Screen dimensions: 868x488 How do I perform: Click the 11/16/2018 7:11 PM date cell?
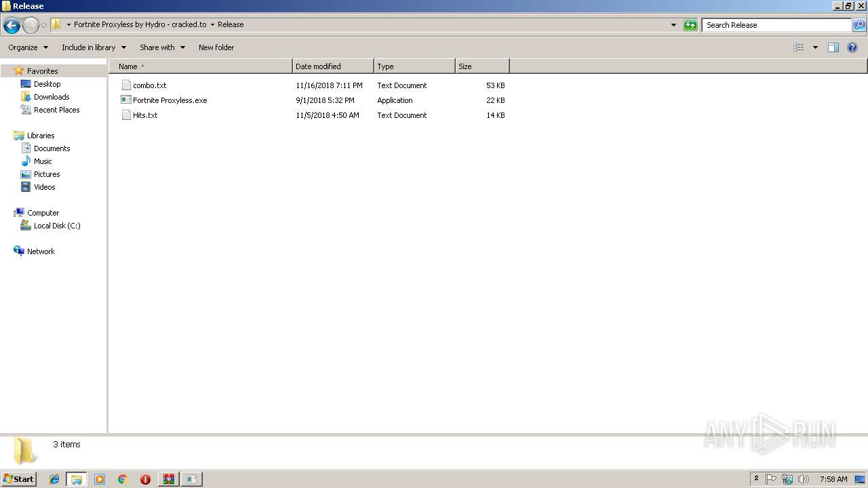tap(329, 85)
